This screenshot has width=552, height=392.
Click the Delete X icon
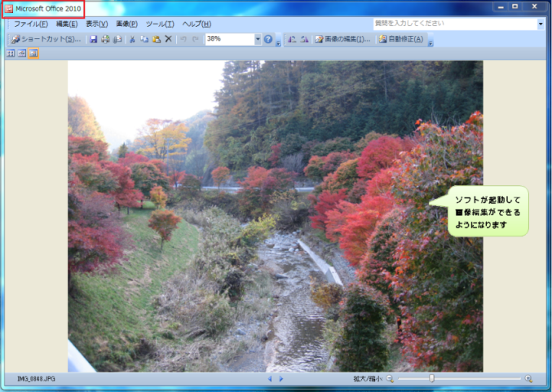[168, 39]
